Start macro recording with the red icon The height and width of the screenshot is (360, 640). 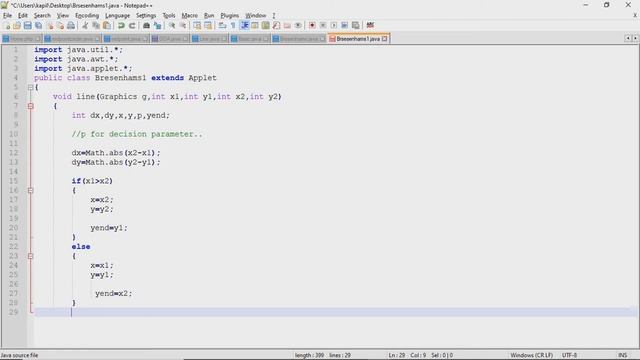(x=312, y=25)
